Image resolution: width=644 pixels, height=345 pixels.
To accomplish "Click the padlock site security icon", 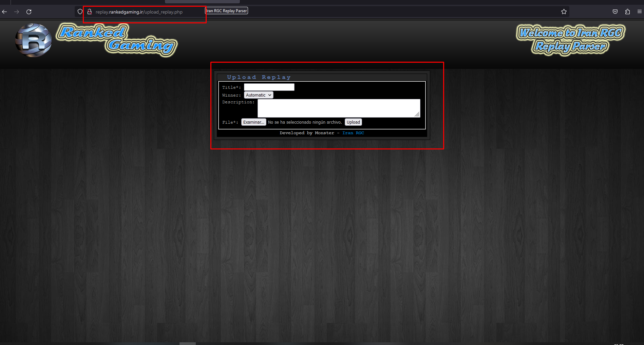I will click(x=90, y=12).
